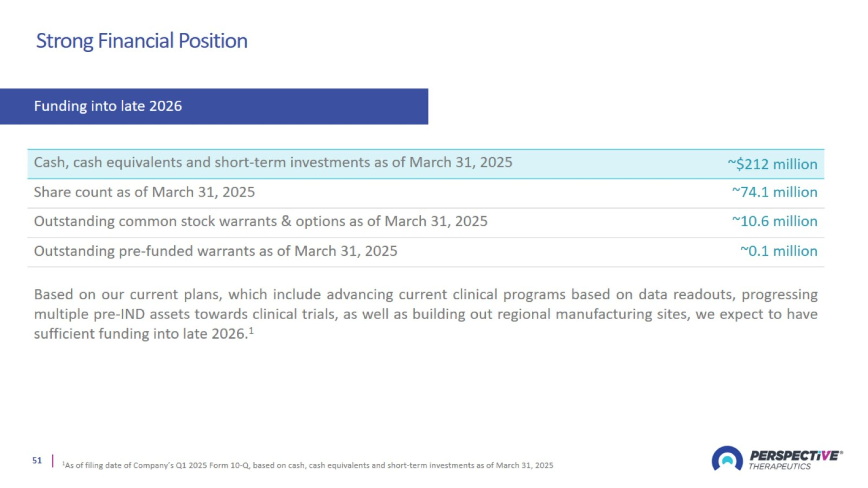
Task: Click the empty right side of the blue banner
Action: click(320, 106)
